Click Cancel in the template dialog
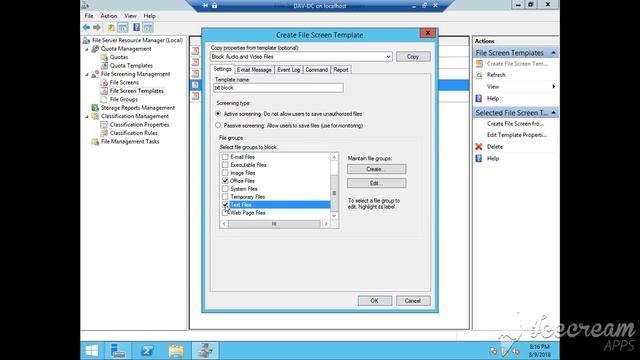The image size is (640, 360). [413, 301]
